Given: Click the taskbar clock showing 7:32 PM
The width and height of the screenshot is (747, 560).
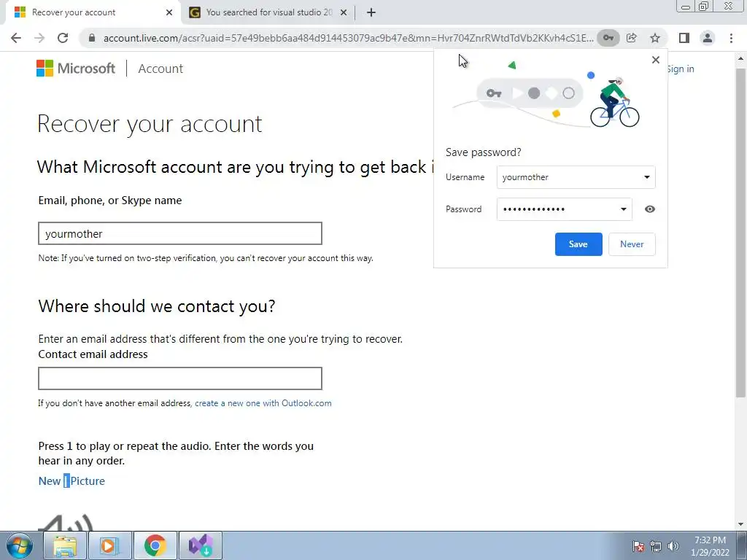Looking at the screenshot, I should [710, 546].
